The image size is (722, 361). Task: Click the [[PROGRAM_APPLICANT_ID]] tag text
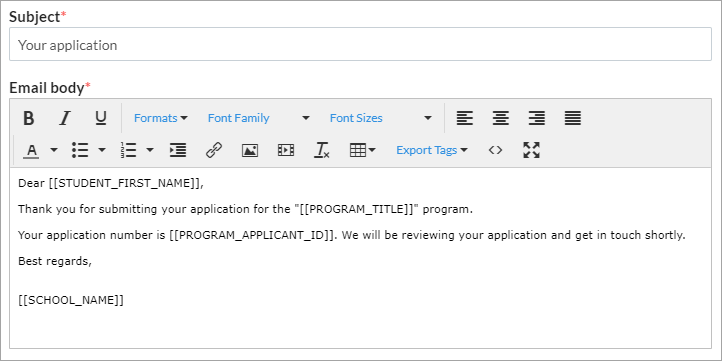[x=251, y=235]
